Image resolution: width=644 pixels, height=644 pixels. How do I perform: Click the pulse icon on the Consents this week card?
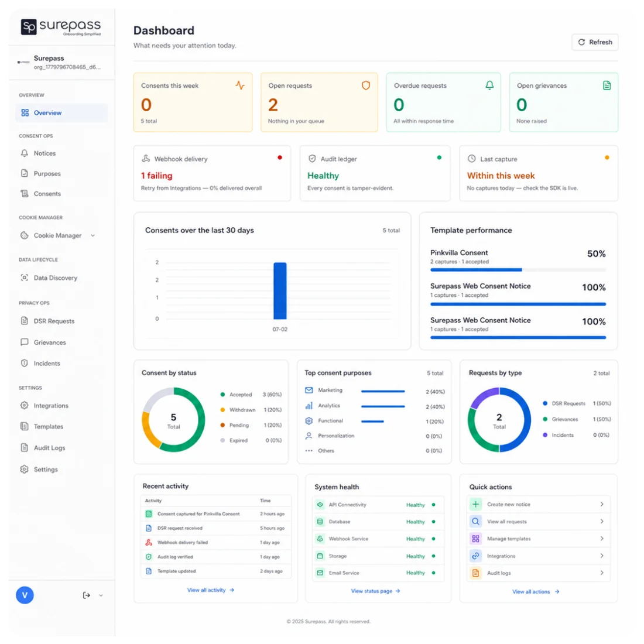(x=240, y=85)
